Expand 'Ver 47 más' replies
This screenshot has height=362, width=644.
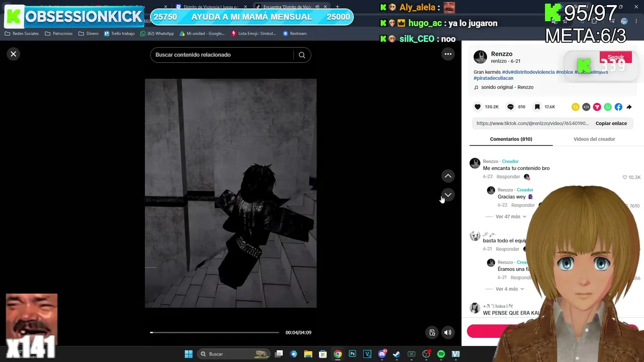pyautogui.click(x=511, y=217)
